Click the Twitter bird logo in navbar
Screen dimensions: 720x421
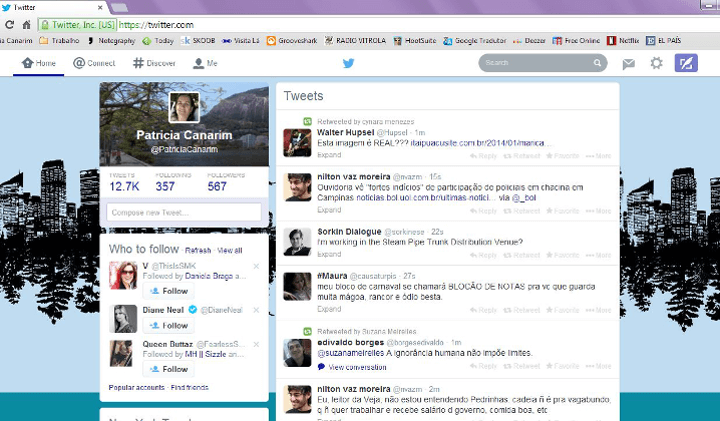pos(349,63)
